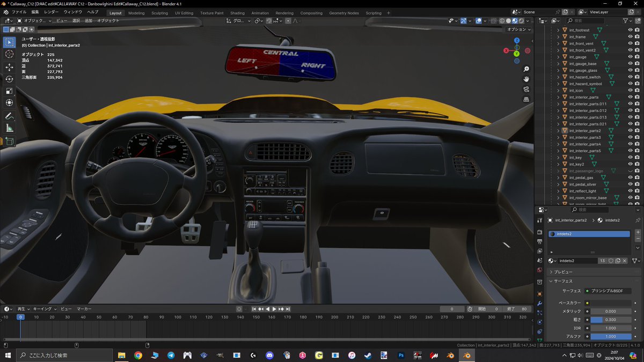Add a material slot with plus button
This screenshot has width=644, height=362.
[638, 233]
